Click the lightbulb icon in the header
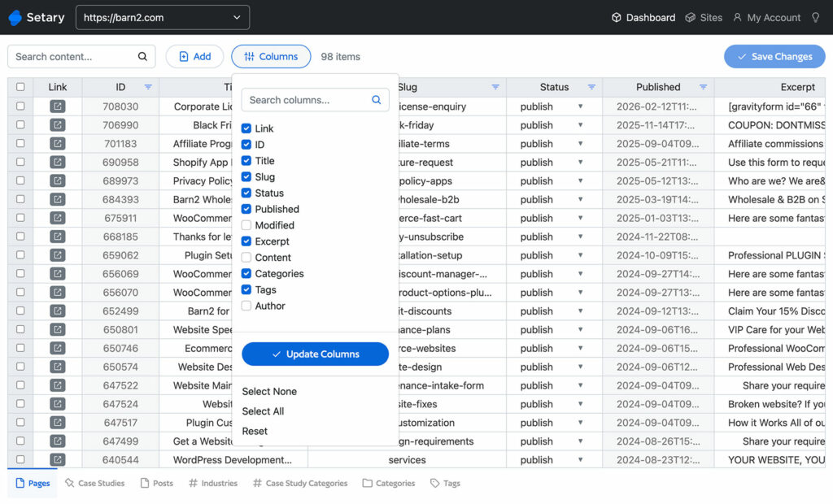Image resolution: width=833 pixels, height=504 pixels. point(815,18)
